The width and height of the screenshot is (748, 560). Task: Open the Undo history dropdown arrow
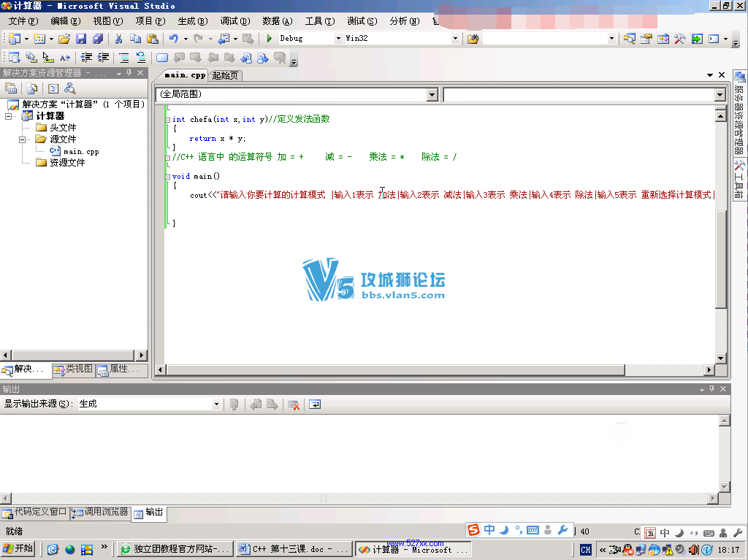point(186,39)
